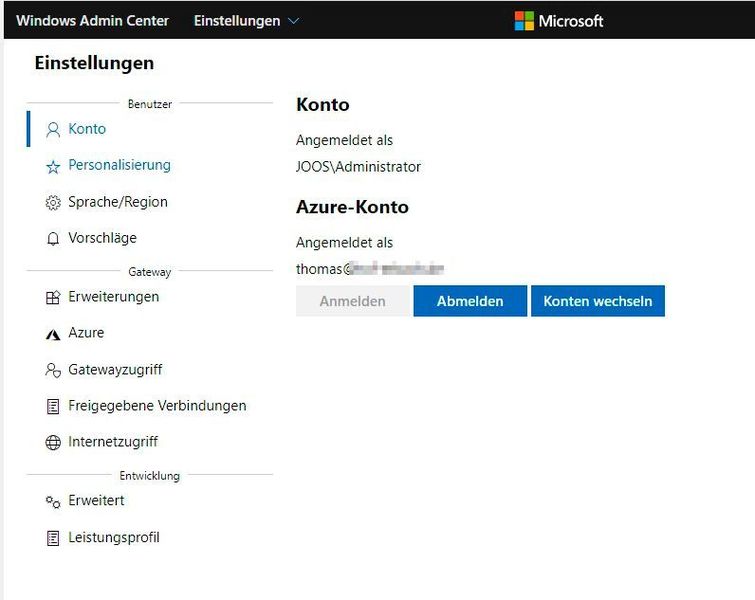Click the Microsoft wordmark text
This screenshot has height=600, width=755.
571,21
